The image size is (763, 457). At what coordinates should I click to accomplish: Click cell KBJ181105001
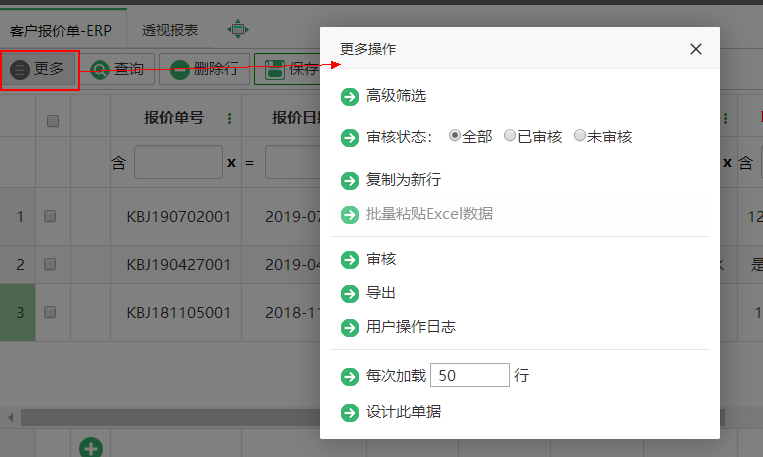pos(179,312)
